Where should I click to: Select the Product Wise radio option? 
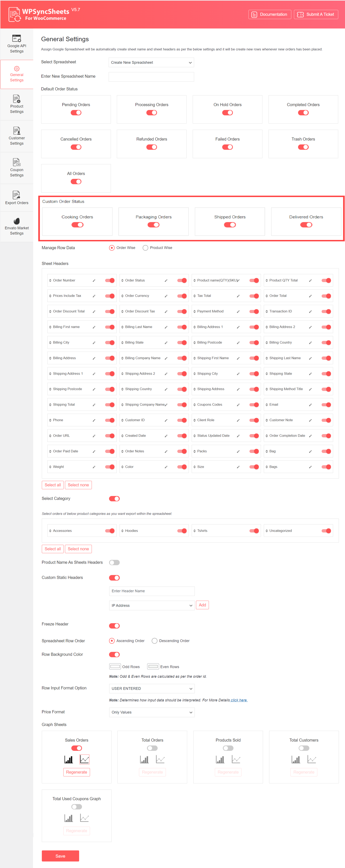click(146, 248)
